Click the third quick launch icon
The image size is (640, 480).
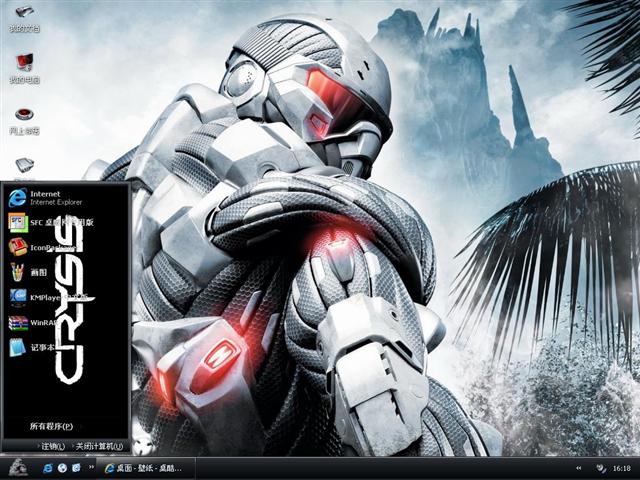(x=76, y=468)
